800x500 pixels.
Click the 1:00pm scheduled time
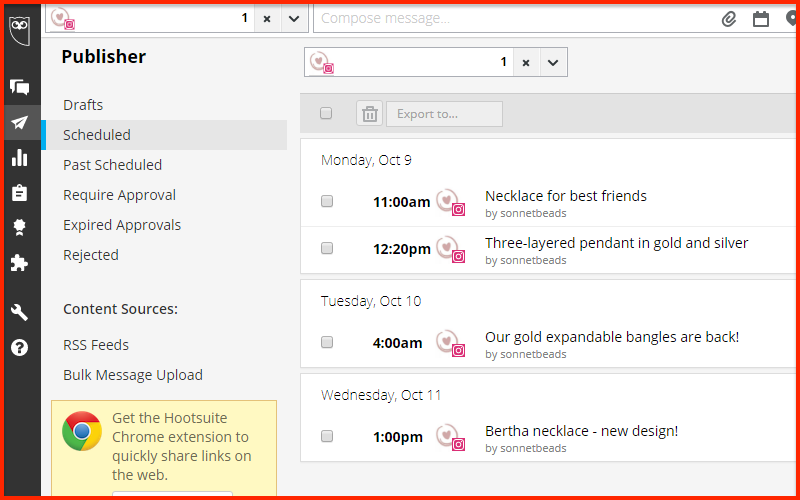(397, 437)
